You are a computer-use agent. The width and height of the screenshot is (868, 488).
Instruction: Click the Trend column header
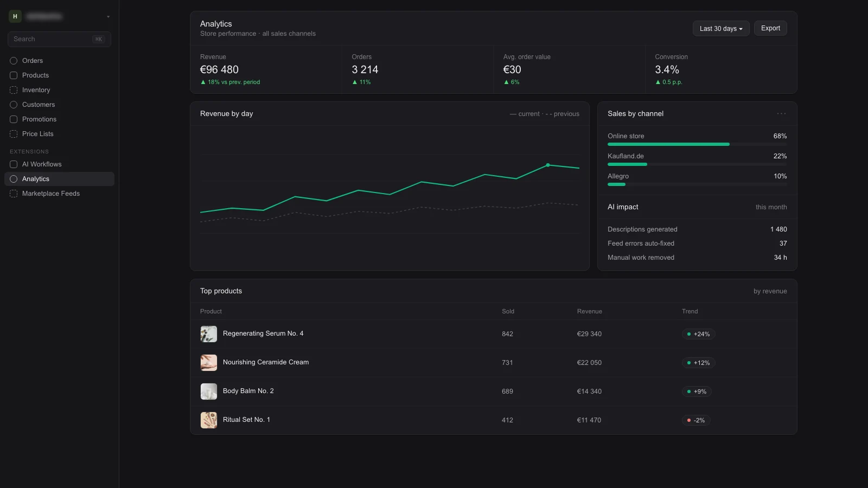click(690, 311)
